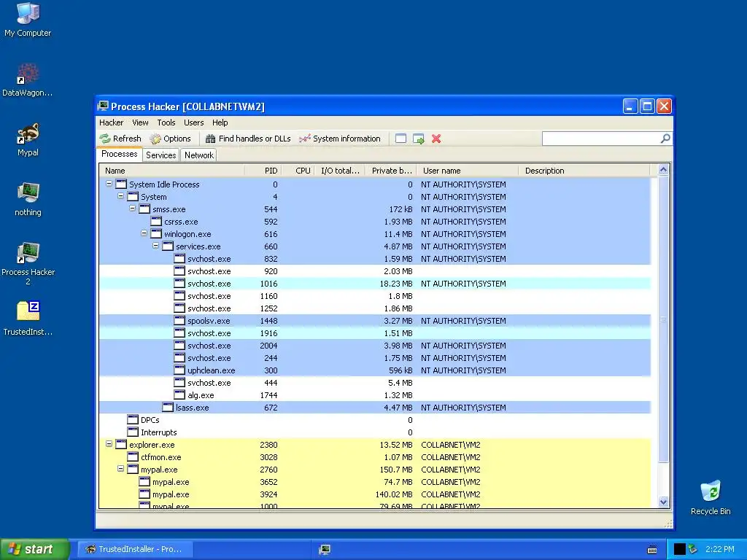This screenshot has width=747, height=560.
Task: Collapse the smss.exe tree node
Action: pyautogui.click(x=133, y=209)
